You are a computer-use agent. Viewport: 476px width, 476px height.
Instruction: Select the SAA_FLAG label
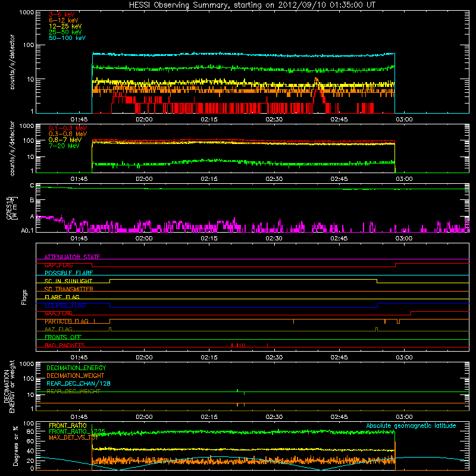[x=58, y=314]
